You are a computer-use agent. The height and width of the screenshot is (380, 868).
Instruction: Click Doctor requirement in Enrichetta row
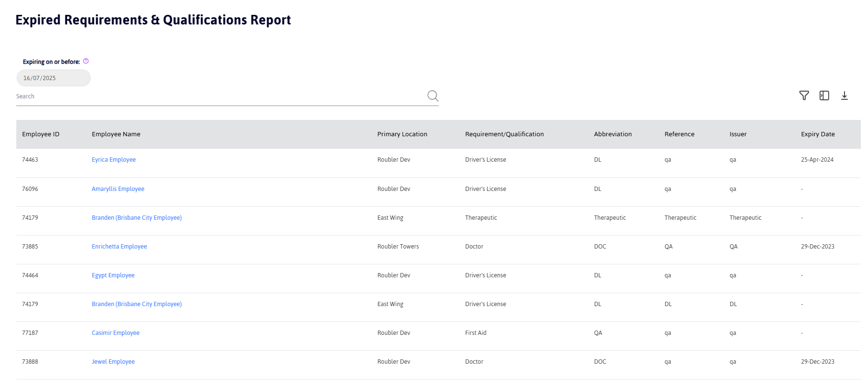click(x=474, y=247)
